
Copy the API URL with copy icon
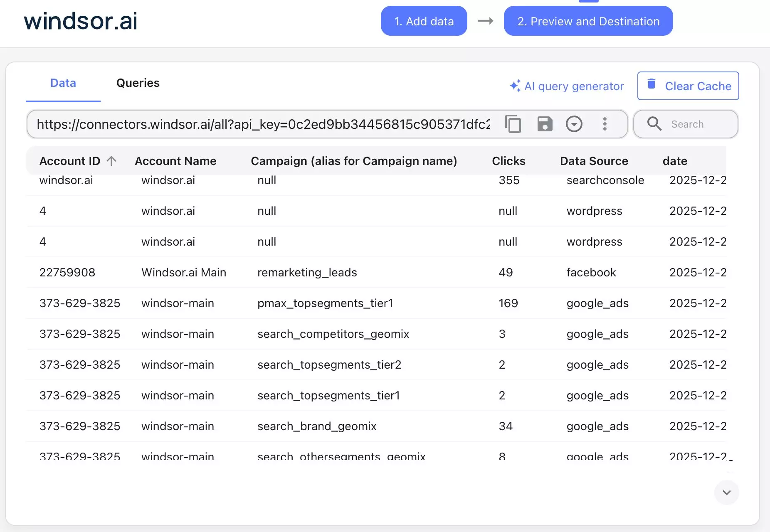tap(513, 124)
